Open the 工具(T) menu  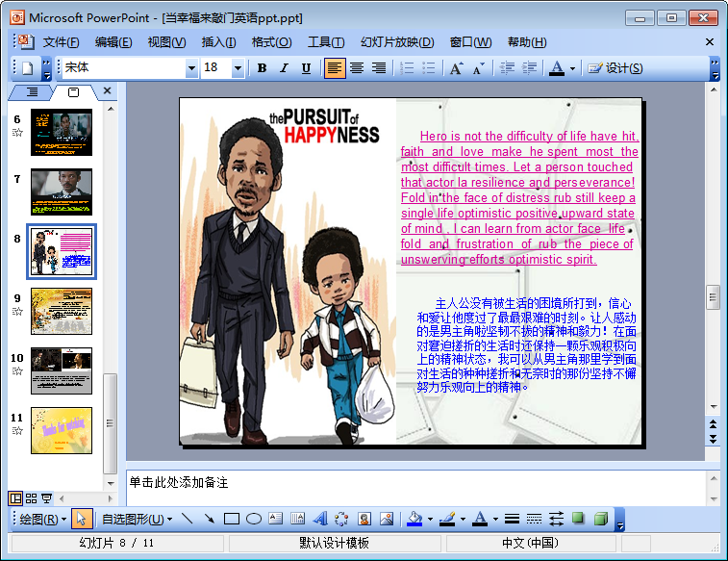(326, 42)
